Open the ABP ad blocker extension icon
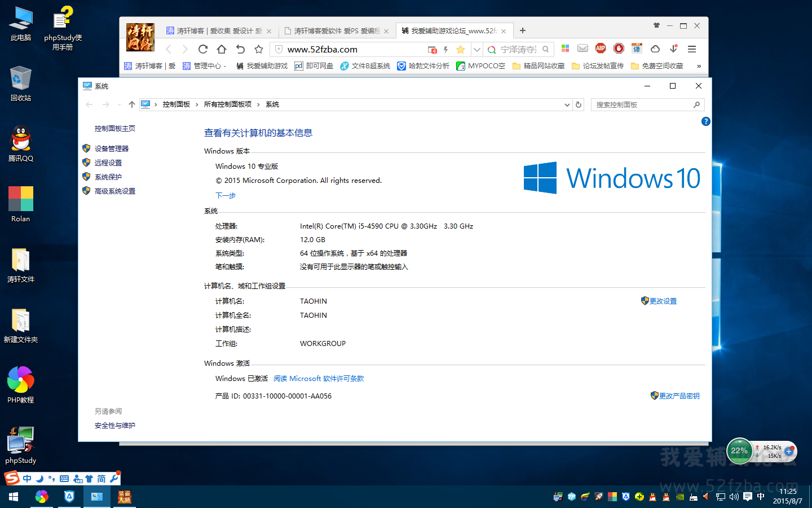Screen dimensions: 812x508 pos(601,49)
